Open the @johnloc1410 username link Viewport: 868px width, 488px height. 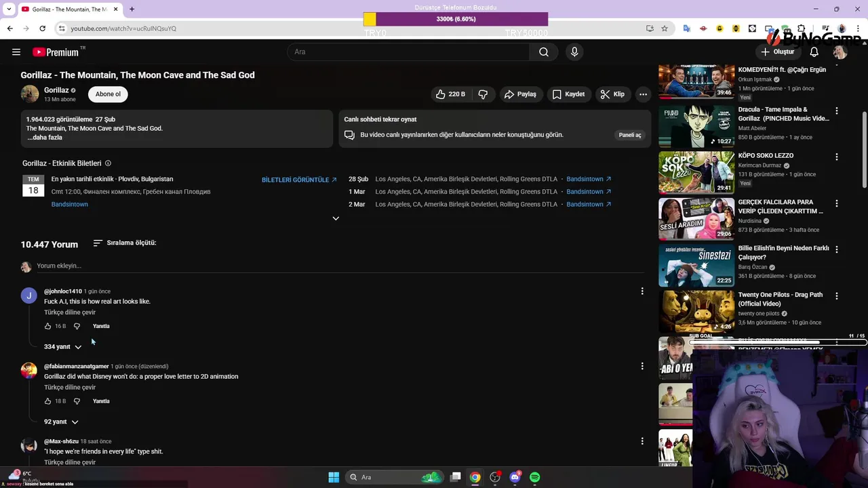(63, 291)
